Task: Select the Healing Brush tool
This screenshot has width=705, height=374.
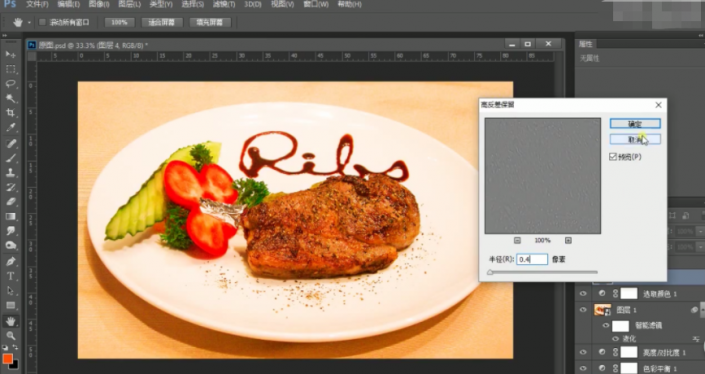Action: [10, 143]
